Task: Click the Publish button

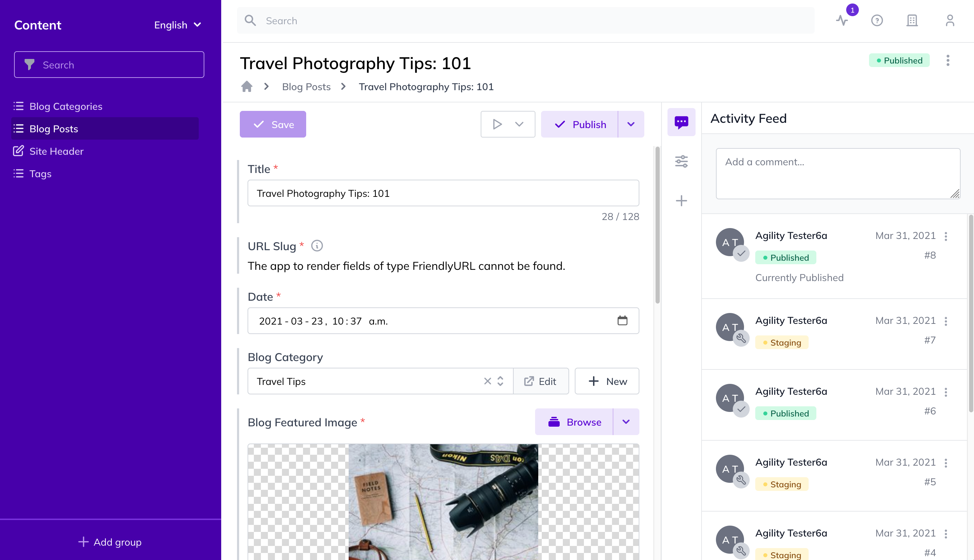Action: 579,124
